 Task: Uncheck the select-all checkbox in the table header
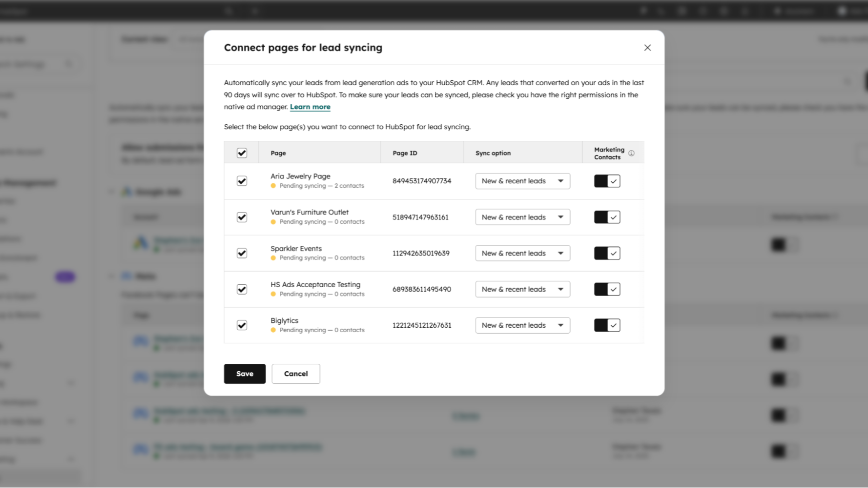click(242, 153)
